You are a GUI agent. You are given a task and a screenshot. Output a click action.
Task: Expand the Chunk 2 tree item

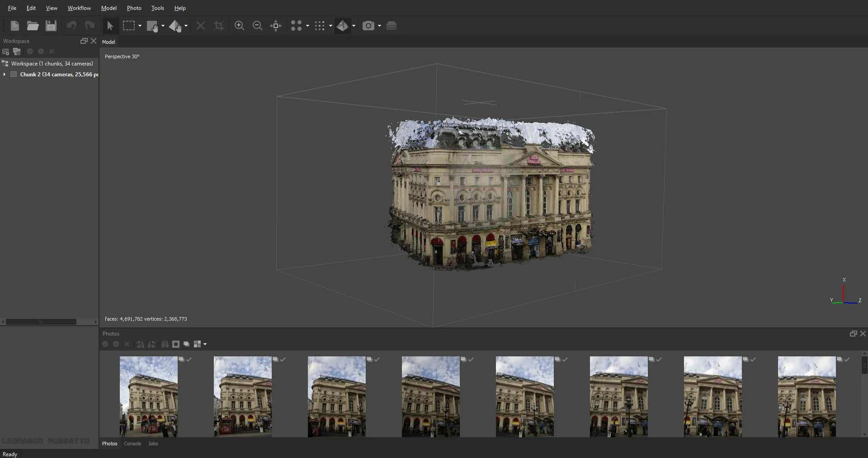(5, 74)
